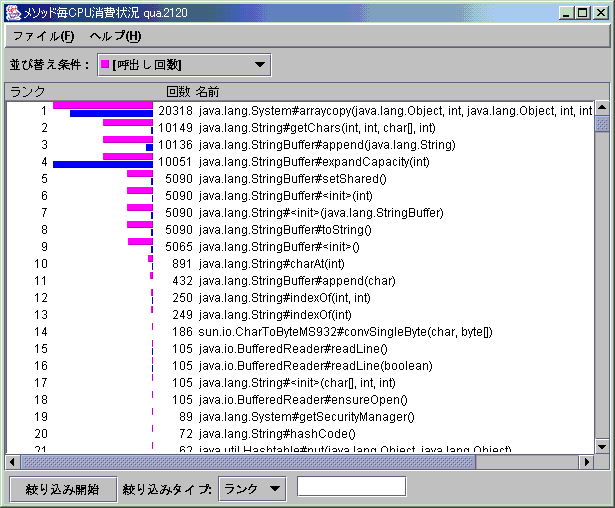Image resolution: width=615 pixels, height=508 pixels.
Task: Minimize the qua.2120 window
Action: (566, 13)
